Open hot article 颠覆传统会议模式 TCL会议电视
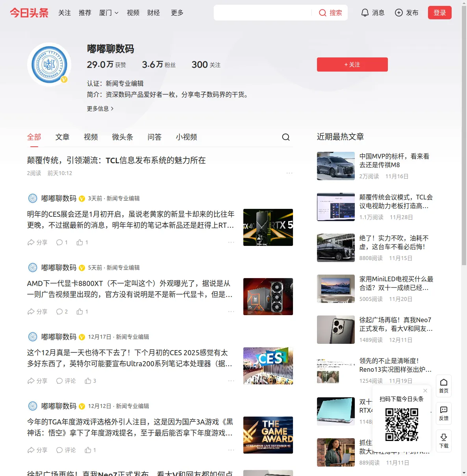The height and width of the screenshot is (476, 467). click(x=396, y=201)
